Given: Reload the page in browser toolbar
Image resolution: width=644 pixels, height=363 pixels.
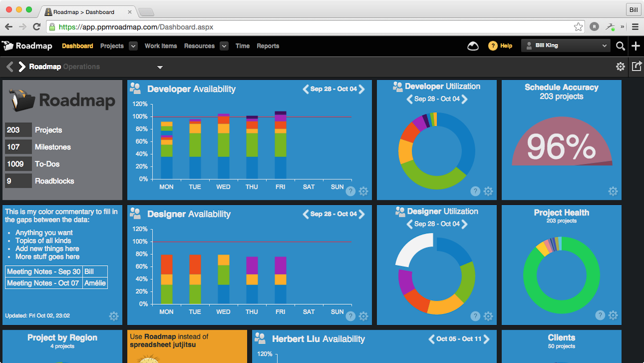Looking at the screenshot, I should point(36,27).
